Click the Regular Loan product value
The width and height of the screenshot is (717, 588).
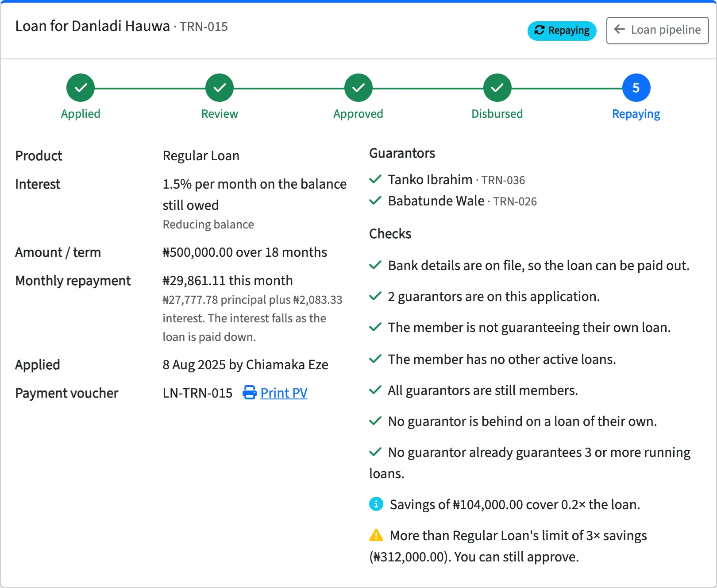click(x=201, y=155)
